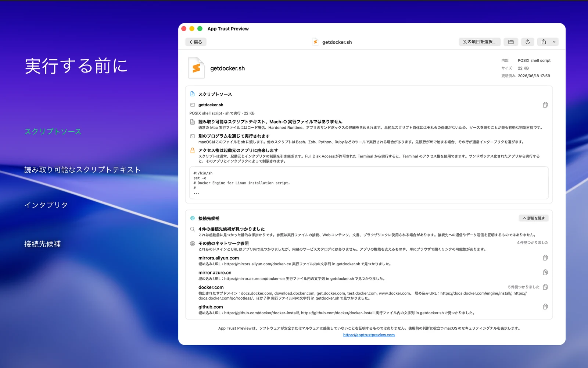Click the readable script text document icon
The image size is (588, 368).
pyautogui.click(x=193, y=122)
